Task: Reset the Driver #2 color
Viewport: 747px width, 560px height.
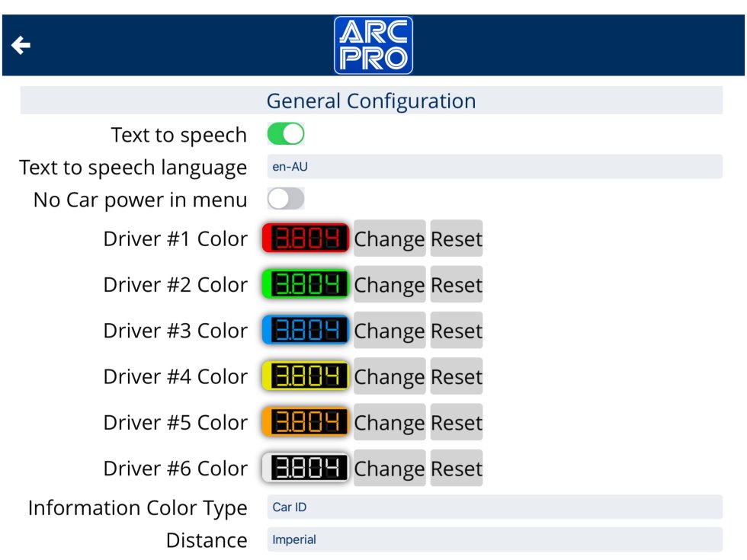Action: 457,284
